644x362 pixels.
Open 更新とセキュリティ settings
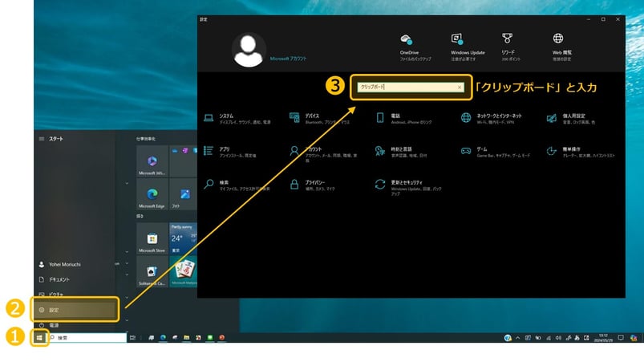pyautogui.click(x=408, y=186)
